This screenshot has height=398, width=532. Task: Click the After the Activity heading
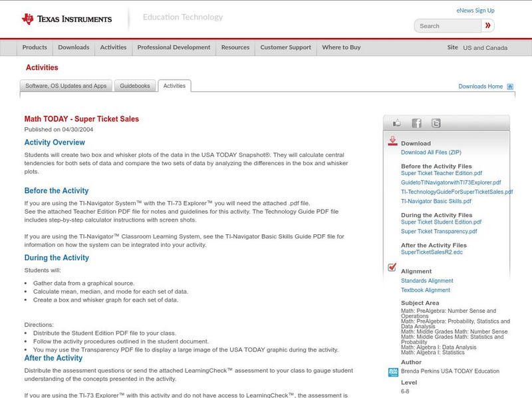53,358
